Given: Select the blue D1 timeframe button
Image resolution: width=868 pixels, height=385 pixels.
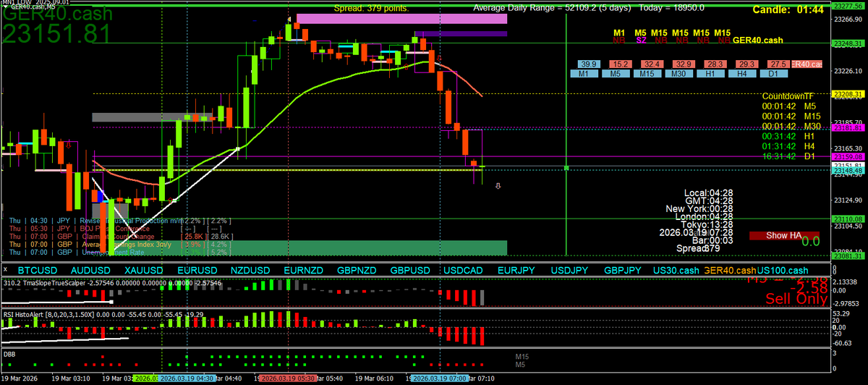Looking at the screenshot, I should 773,74.
